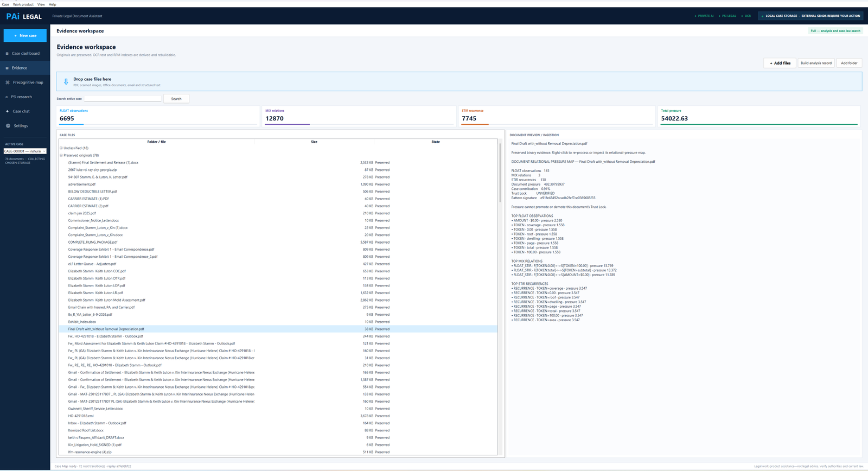
Task: Click the PRIVATE AI status indicator
Action: [704, 16]
